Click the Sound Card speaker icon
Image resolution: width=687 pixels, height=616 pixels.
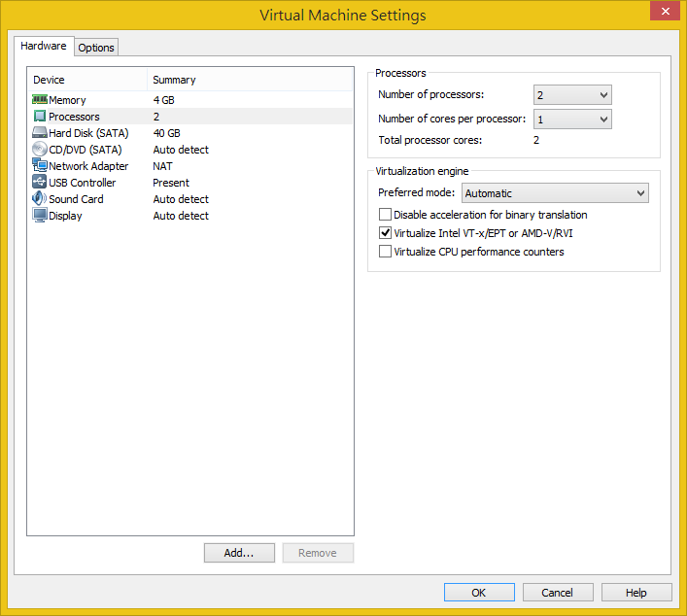(40, 198)
